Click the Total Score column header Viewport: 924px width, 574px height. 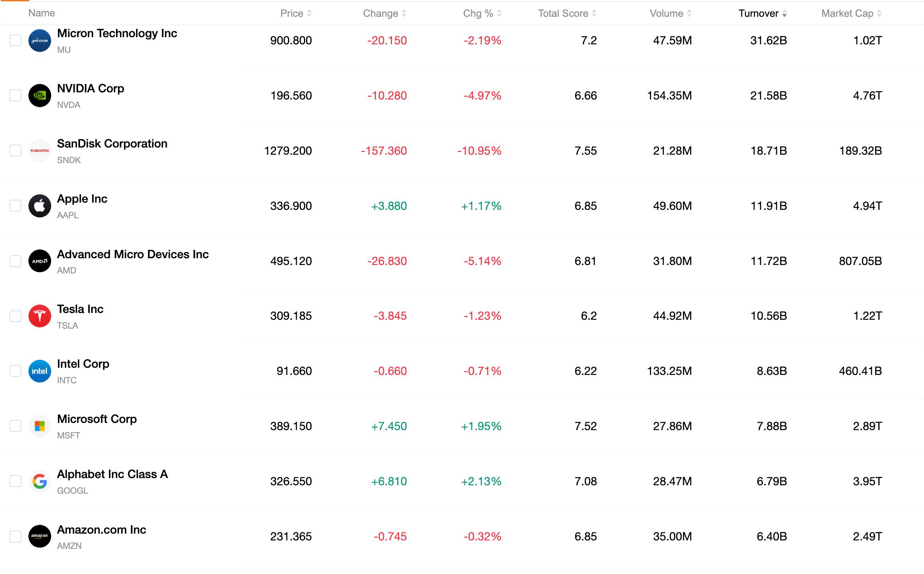coord(567,14)
